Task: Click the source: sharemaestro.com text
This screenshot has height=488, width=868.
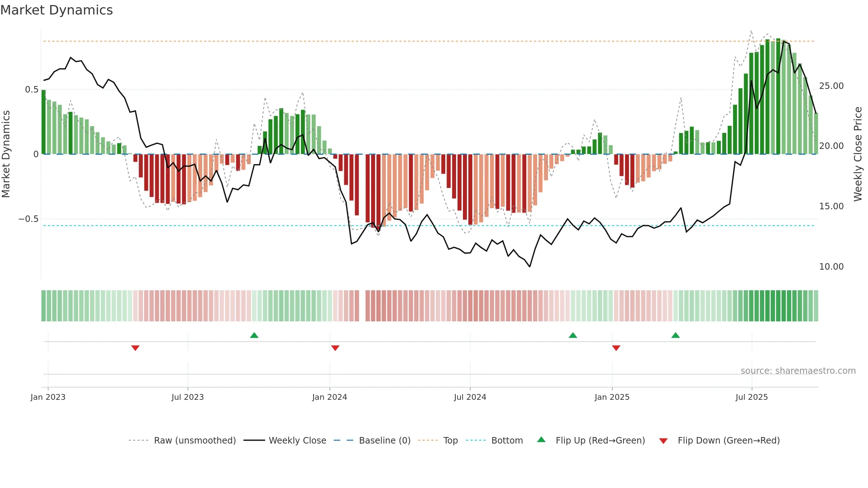Action: pyautogui.click(x=798, y=371)
